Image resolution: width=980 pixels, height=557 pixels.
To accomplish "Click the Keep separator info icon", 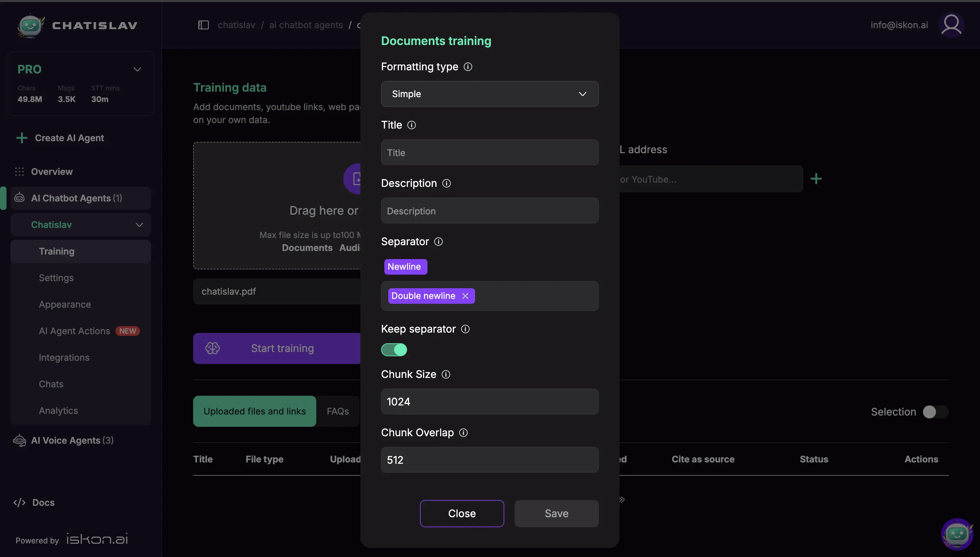I will pos(465,329).
